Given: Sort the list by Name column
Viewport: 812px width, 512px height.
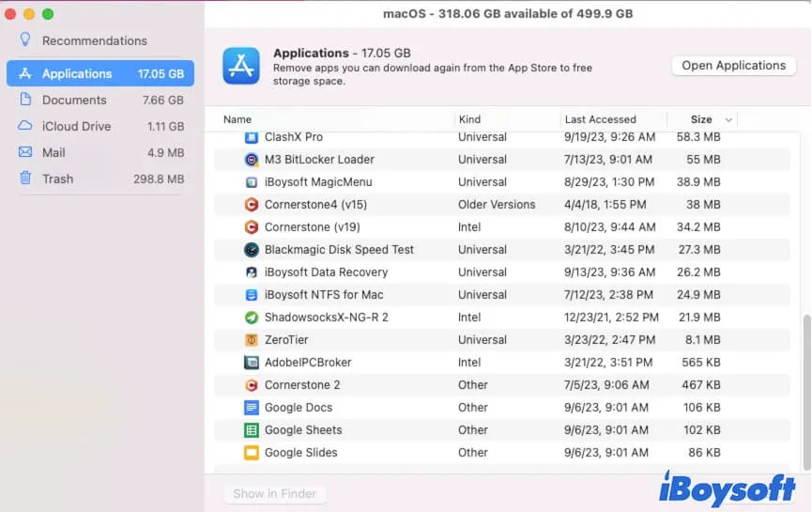Looking at the screenshot, I should [x=237, y=119].
